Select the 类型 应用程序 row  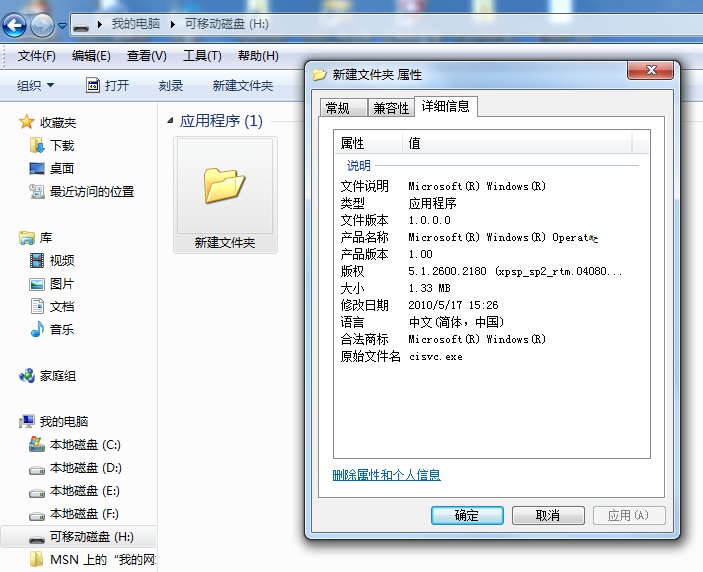point(492,203)
